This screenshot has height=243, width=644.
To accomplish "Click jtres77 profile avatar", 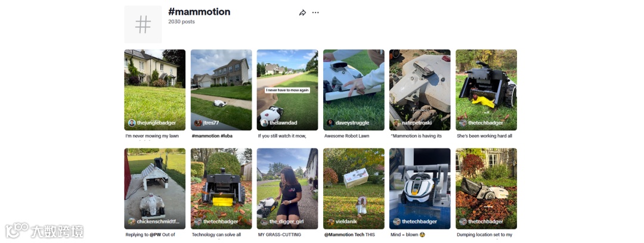I will [x=198, y=123].
